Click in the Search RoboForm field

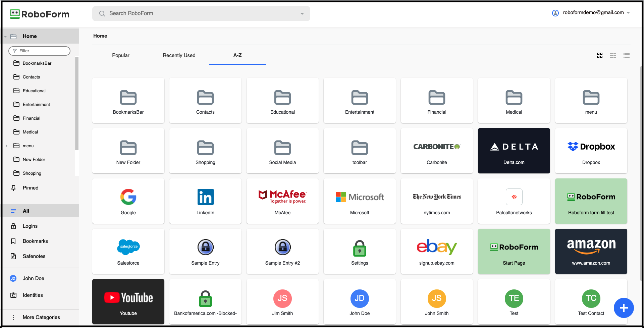pos(201,13)
